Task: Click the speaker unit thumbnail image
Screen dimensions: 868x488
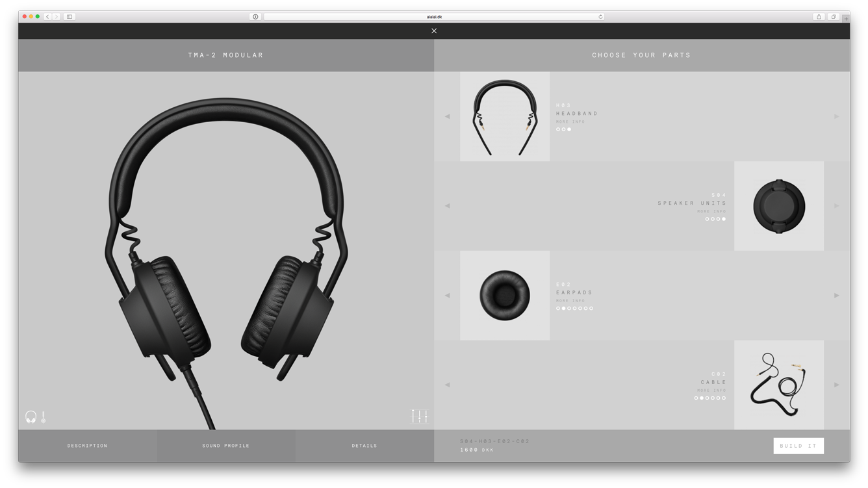Action: pos(779,206)
